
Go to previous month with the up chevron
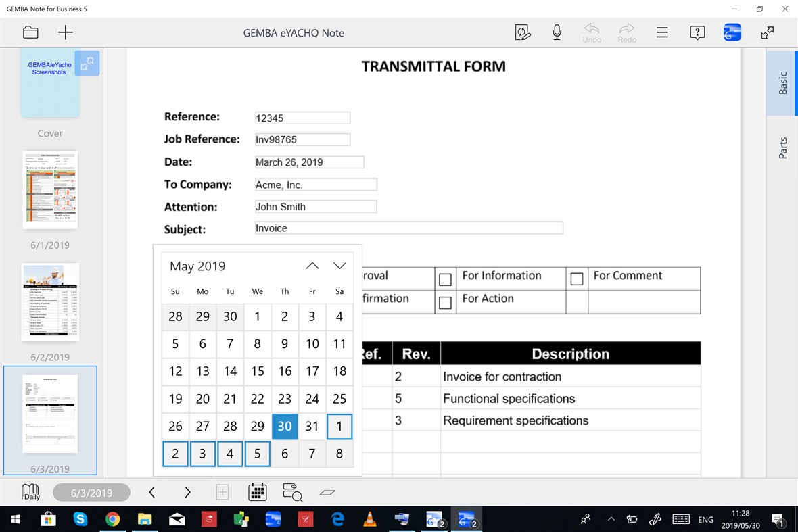click(x=312, y=265)
